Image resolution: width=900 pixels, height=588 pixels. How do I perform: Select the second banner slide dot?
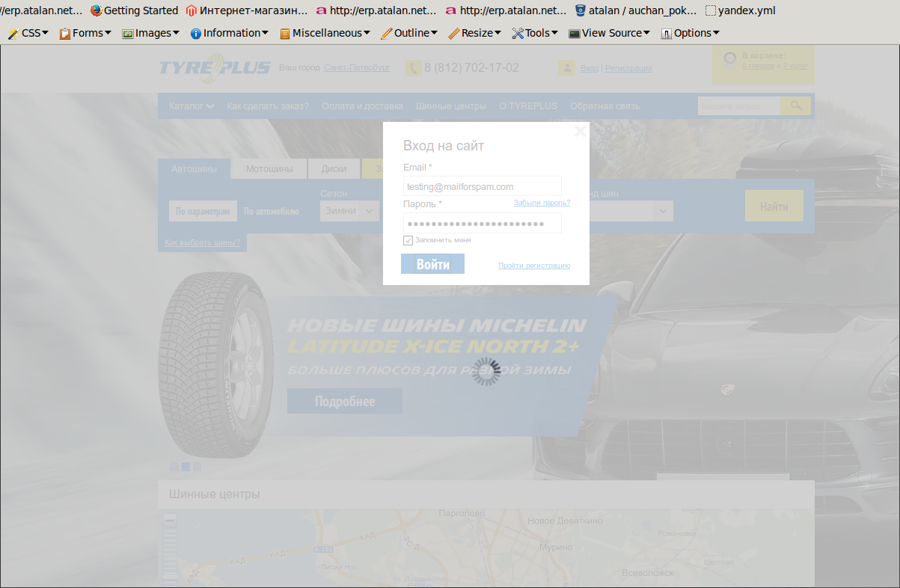pyautogui.click(x=186, y=466)
